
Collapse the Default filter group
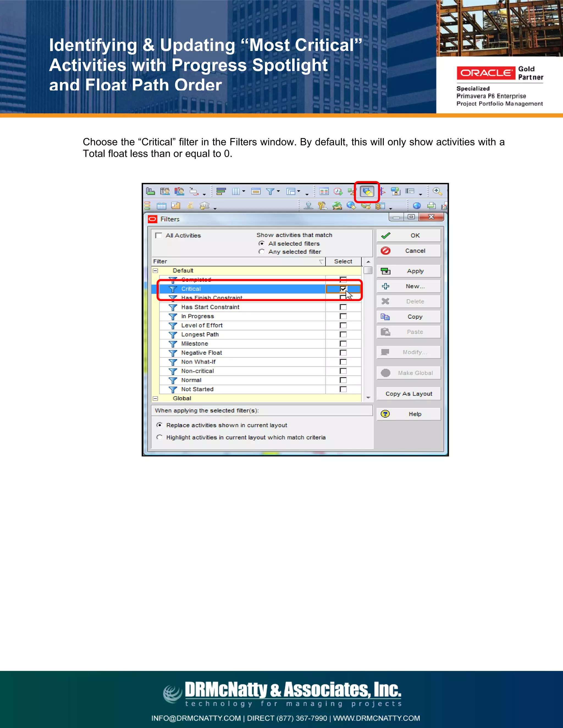coord(155,271)
